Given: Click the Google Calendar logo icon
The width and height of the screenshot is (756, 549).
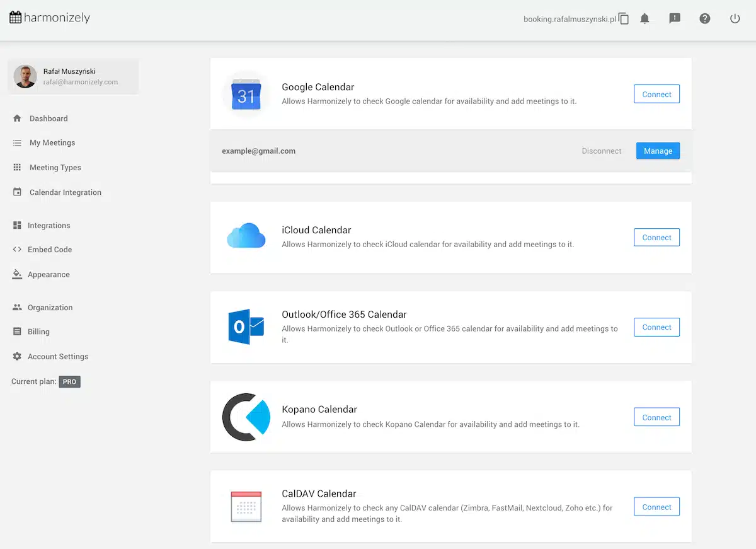Looking at the screenshot, I should pos(246,95).
